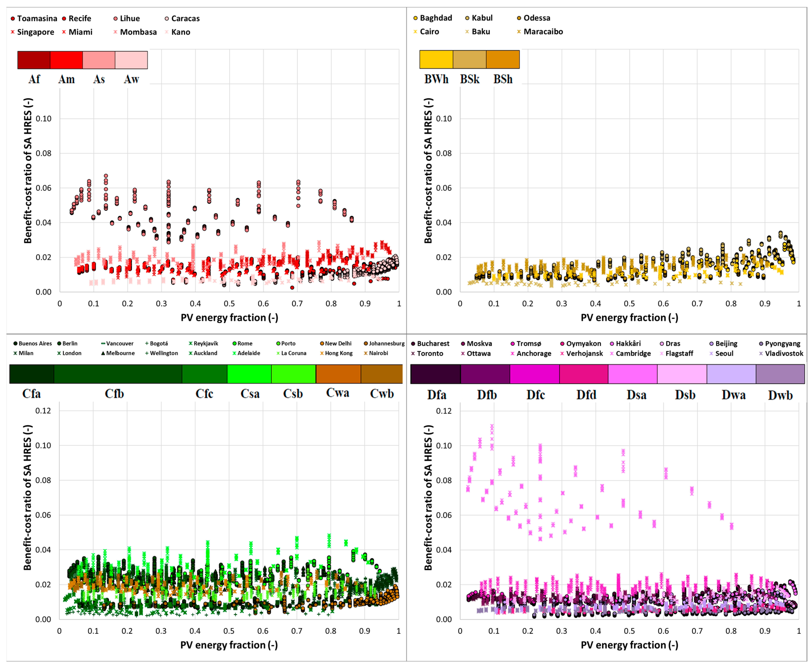The height and width of the screenshot is (666, 812).
Task: Click the Vladivostok legend label
Action: [784, 354]
